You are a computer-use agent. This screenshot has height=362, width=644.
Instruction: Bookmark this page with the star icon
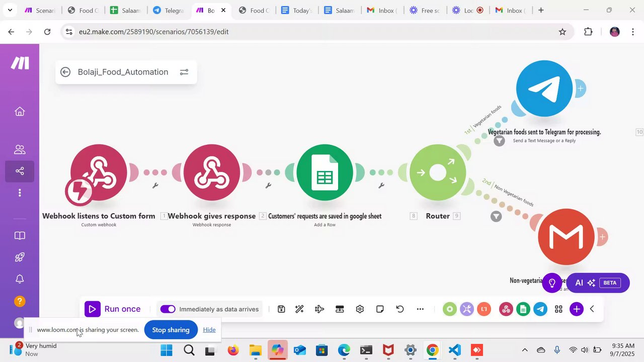pyautogui.click(x=562, y=32)
